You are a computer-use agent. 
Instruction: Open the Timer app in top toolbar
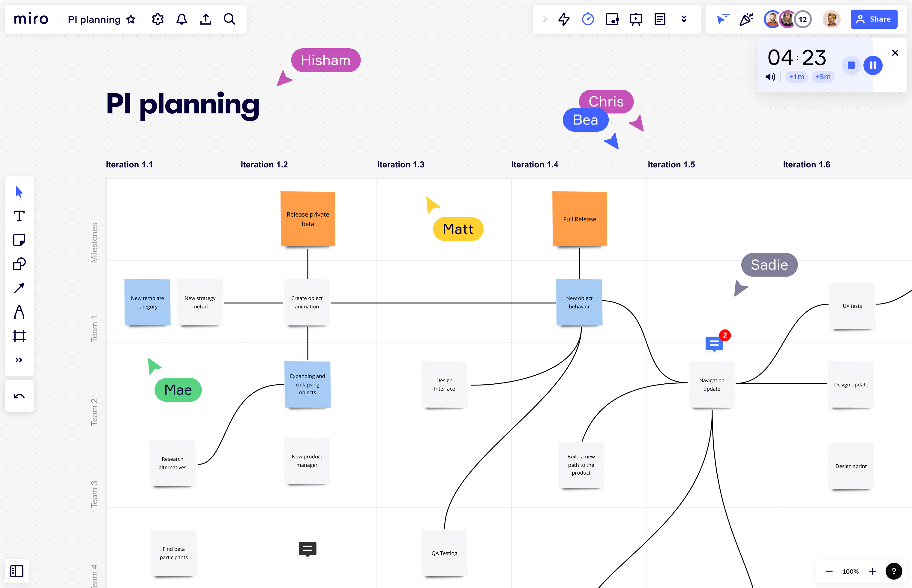(588, 19)
